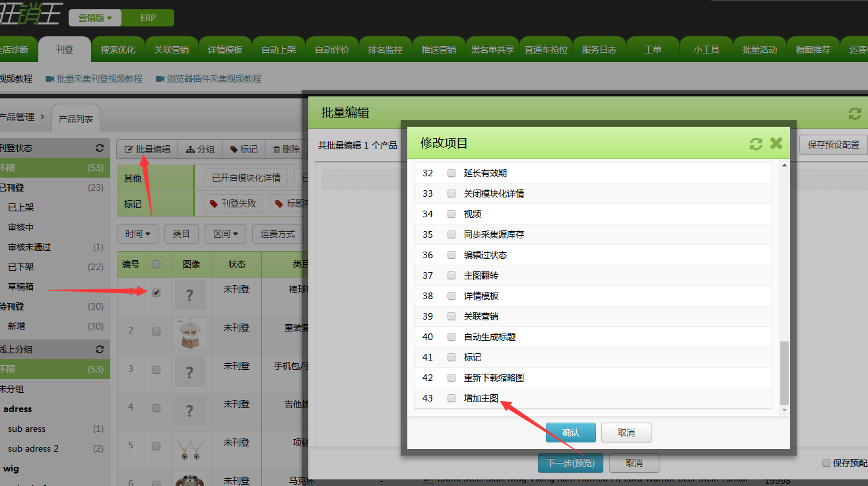The height and width of the screenshot is (486, 868).
Task: Click the 批量编辑 toolbar button
Action: 148,150
